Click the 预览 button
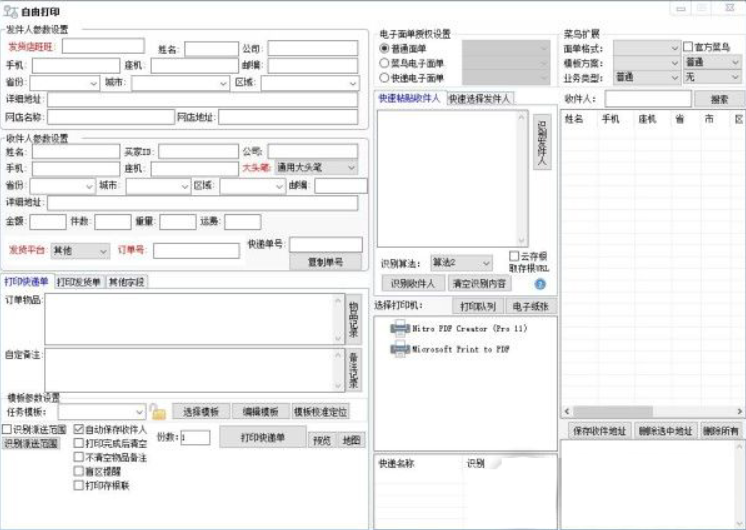Screen dimensions: 746x530 (x=322, y=441)
